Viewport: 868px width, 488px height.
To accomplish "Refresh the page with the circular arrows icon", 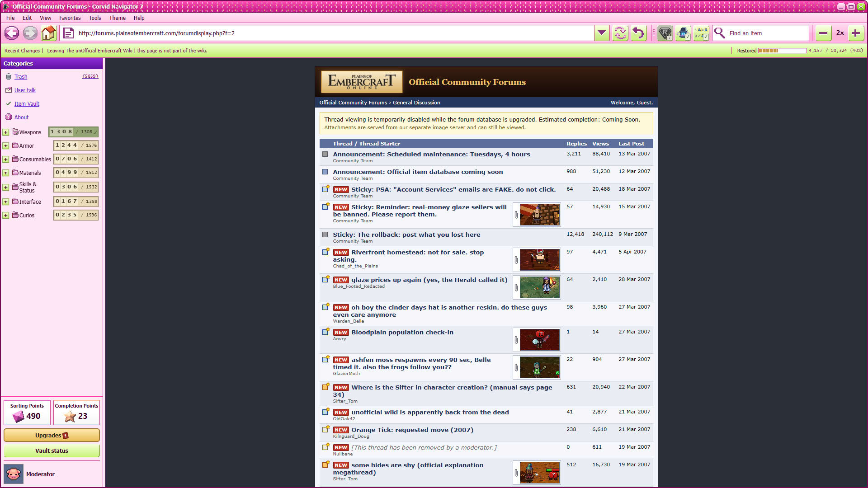I will coord(620,33).
